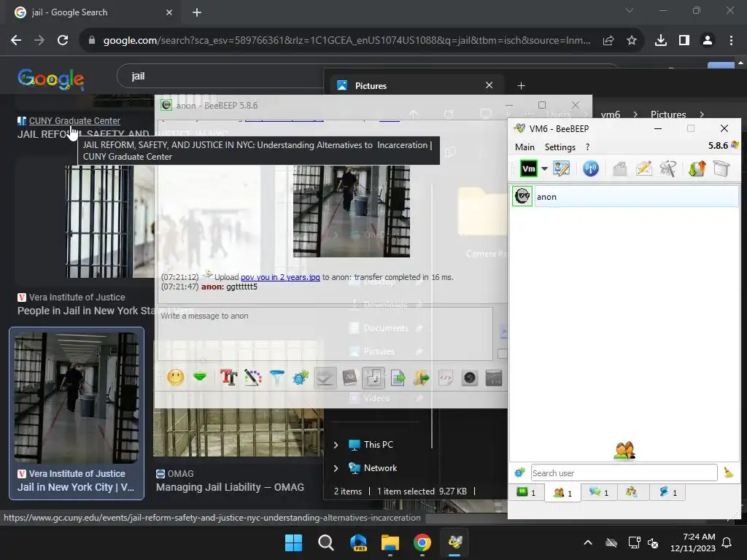Select Network in Explorer navigation pane
747x560 pixels.
click(379, 468)
